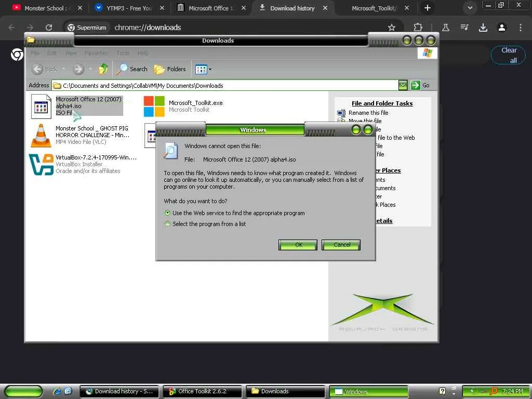Open a new browser tab
Image resolution: width=532 pixels, height=399 pixels.
coord(428,8)
